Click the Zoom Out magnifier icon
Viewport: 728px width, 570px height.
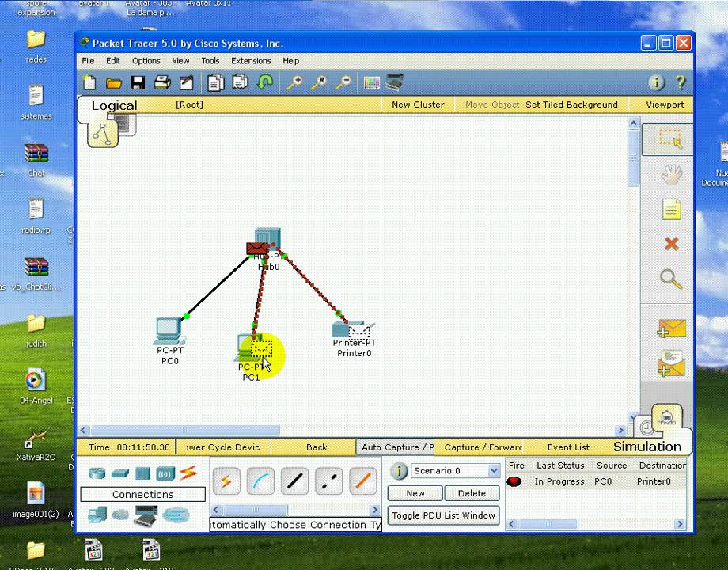click(343, 82)
